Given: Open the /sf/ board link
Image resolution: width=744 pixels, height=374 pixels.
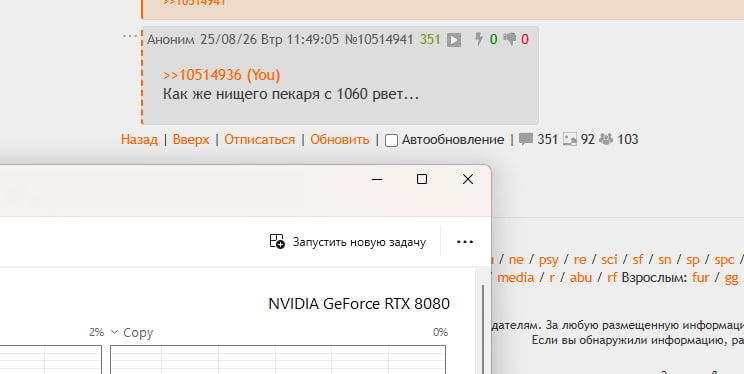Looking at the screenshot, I should pos(638,260).
